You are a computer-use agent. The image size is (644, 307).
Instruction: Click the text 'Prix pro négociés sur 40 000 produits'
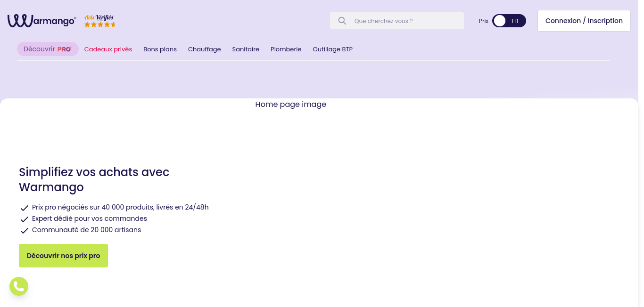tap(93, 207)
